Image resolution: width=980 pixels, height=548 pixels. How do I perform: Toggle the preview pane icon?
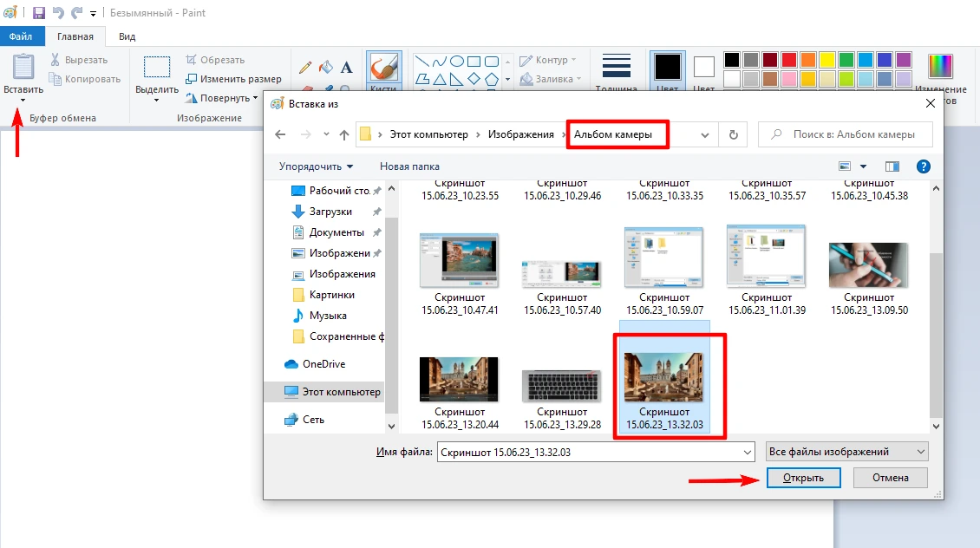click(x=892, y=166)
